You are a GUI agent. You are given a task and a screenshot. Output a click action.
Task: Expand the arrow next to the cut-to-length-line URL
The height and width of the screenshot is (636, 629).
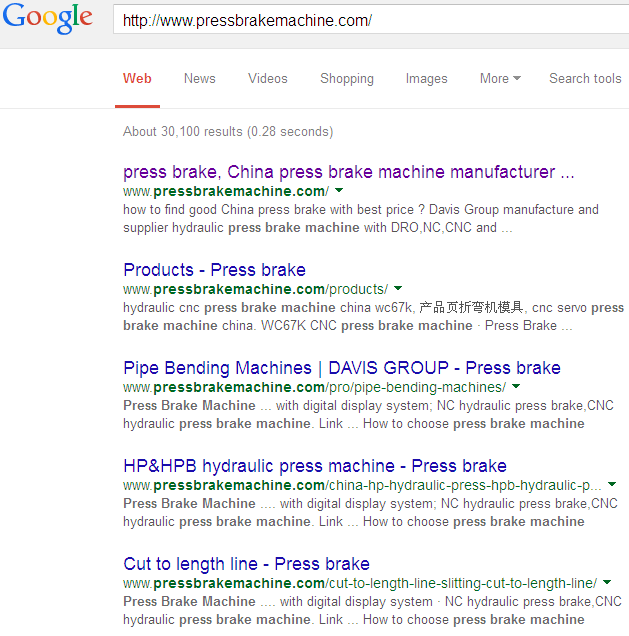pyautogui.click(x=607, y=582)
